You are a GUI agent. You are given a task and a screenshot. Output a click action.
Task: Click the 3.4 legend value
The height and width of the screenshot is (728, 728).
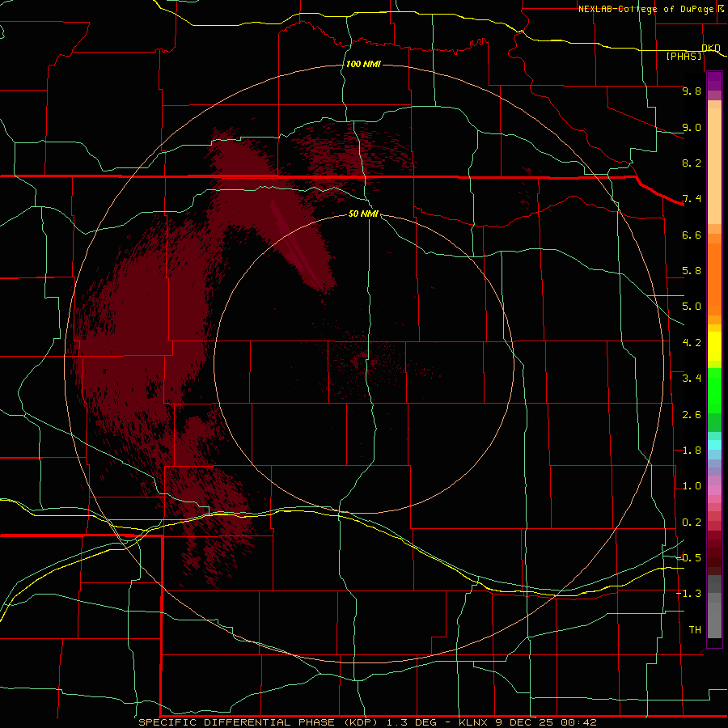click(692, 379)
